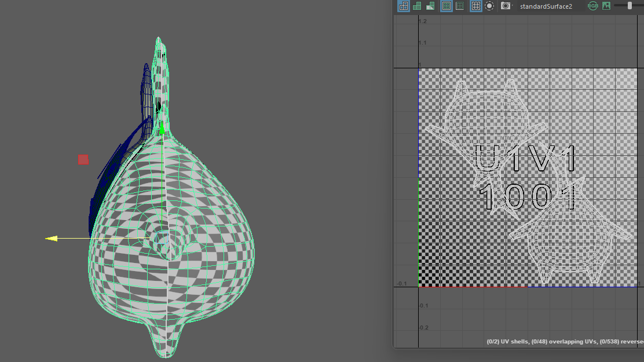
Task: Take a UV snapshot with camera icon
Action: coord(506,6)
